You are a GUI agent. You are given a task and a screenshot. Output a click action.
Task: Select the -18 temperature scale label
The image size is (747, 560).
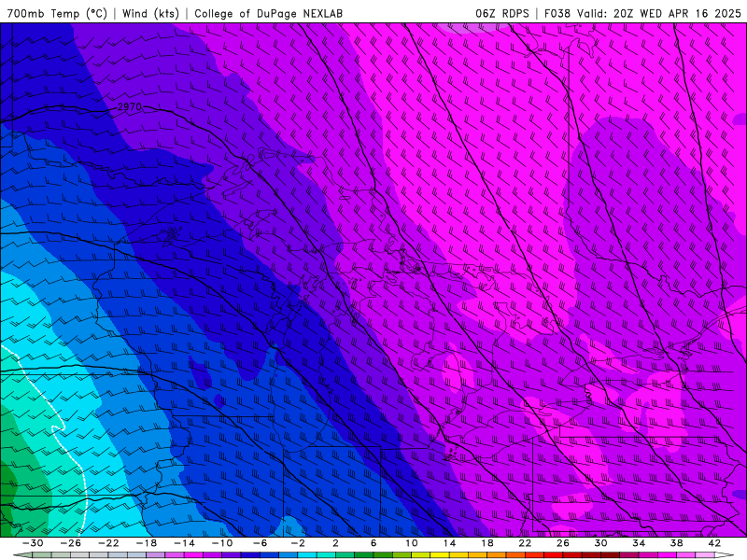147,543
